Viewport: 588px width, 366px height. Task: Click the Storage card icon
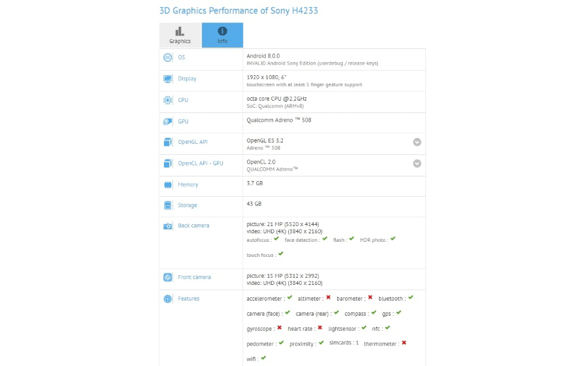(168, 205)
